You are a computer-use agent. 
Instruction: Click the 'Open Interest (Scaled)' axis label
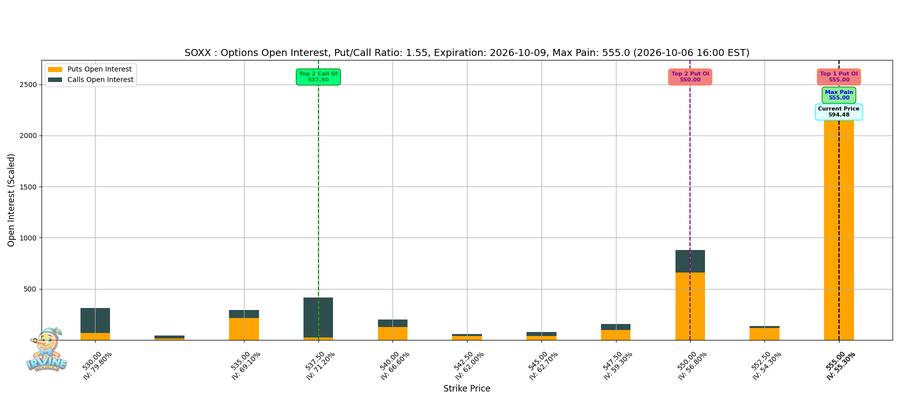click(x=11, y=200)
